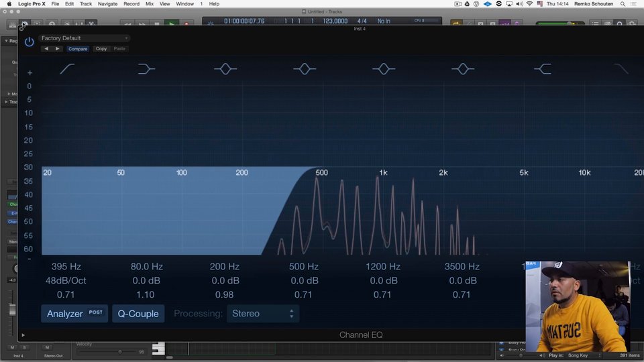Load next preset with right arrow
Viewport: 644px width, 362px height.
point(57,49)
